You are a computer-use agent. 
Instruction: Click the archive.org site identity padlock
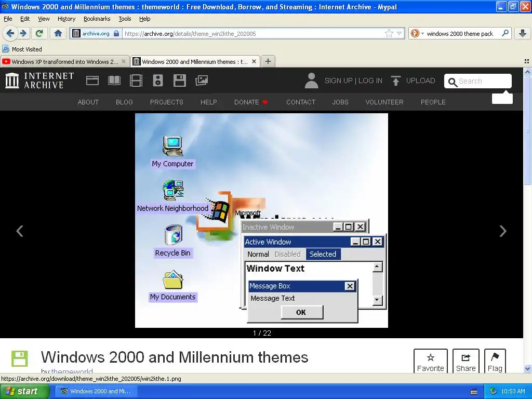116,33
